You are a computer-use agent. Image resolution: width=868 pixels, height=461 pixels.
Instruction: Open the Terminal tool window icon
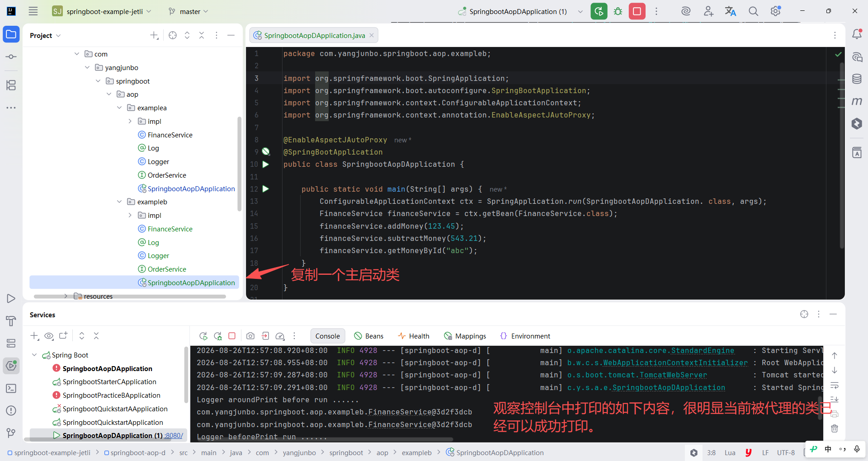11,388
